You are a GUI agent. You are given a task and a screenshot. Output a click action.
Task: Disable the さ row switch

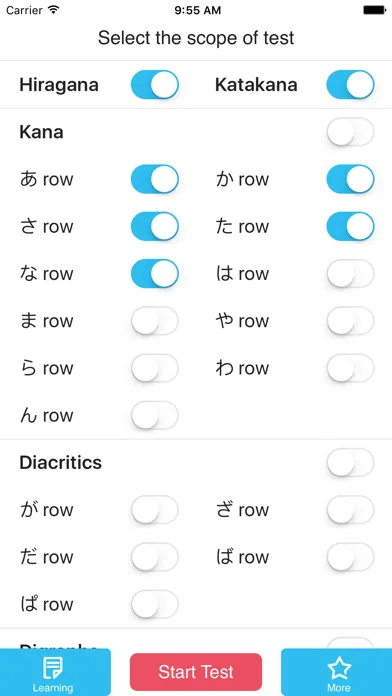tap(154, 226)
